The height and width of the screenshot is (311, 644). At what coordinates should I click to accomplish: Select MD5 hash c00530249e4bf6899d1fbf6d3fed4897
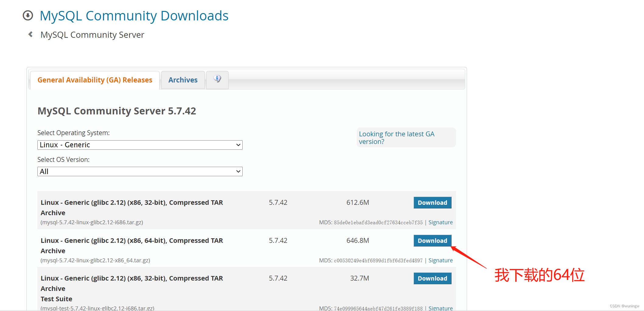coord(378,261)
